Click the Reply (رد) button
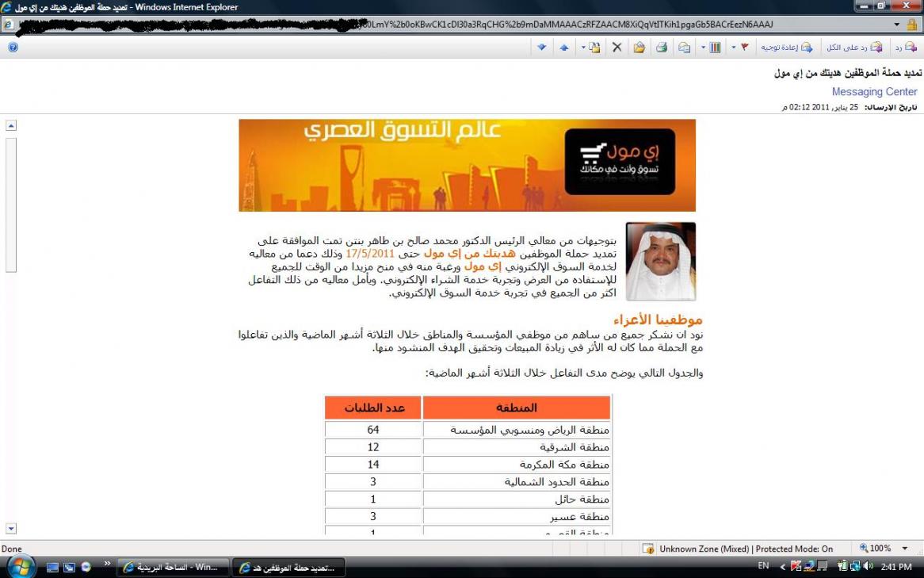Viewport: 924px width, 578px height. [906, 48]
